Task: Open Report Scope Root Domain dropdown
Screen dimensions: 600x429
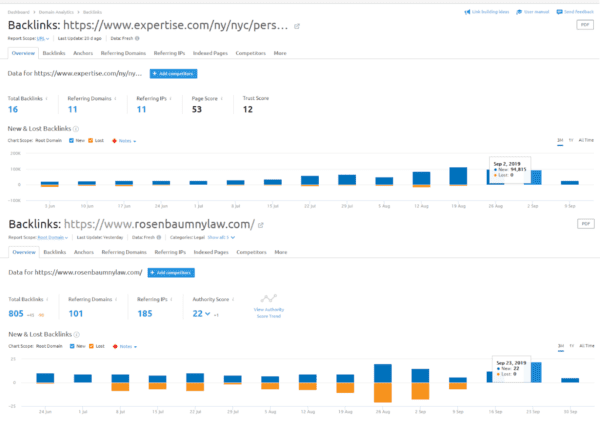Action: pyautogui.click(x=53, y=238)
